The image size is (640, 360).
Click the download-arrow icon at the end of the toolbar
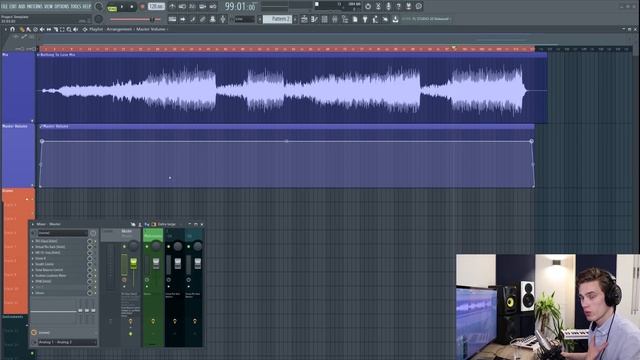(396, 19)
